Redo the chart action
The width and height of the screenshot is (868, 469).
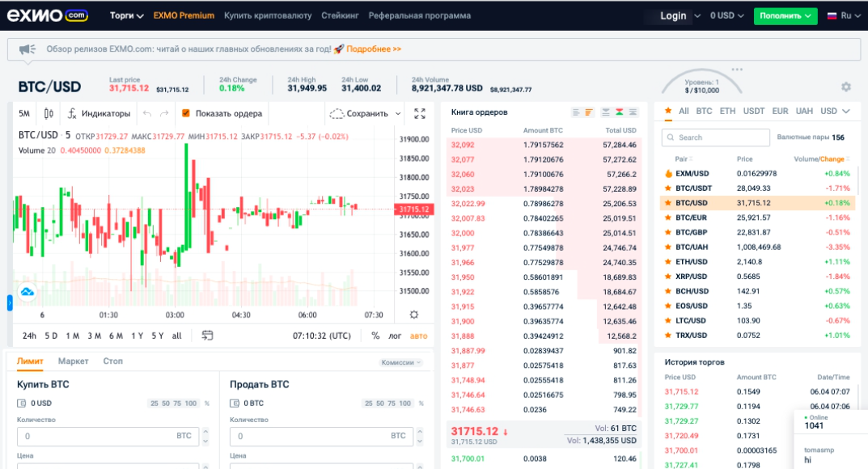pyautogui.click(x=164, y=113)
